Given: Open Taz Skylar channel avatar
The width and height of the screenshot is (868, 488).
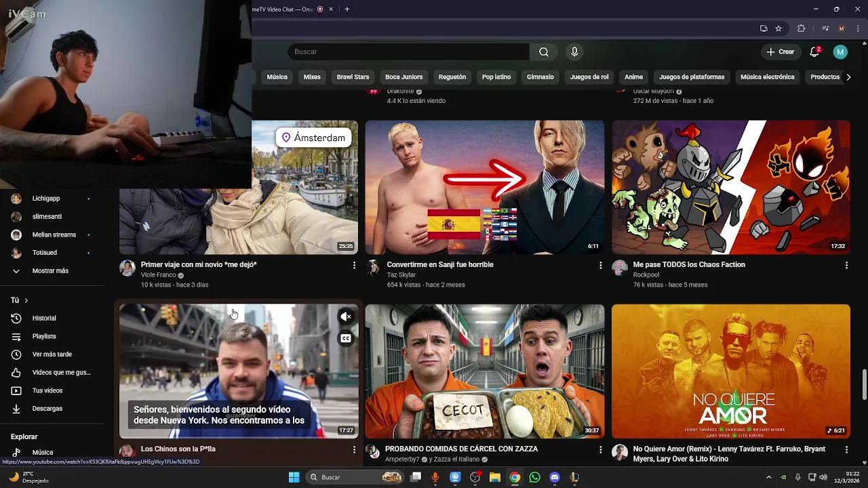Looking at the screenshot, I should coord(374,268).
